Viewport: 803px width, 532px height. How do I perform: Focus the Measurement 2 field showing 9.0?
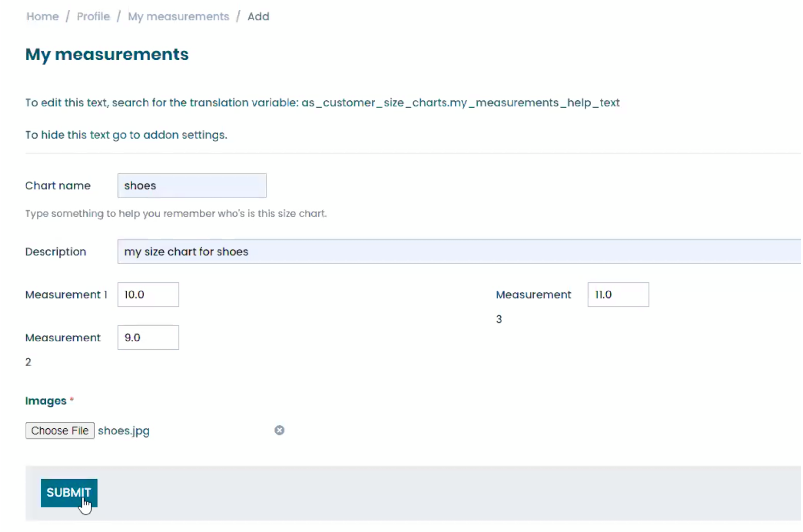[x=148, y=338]
